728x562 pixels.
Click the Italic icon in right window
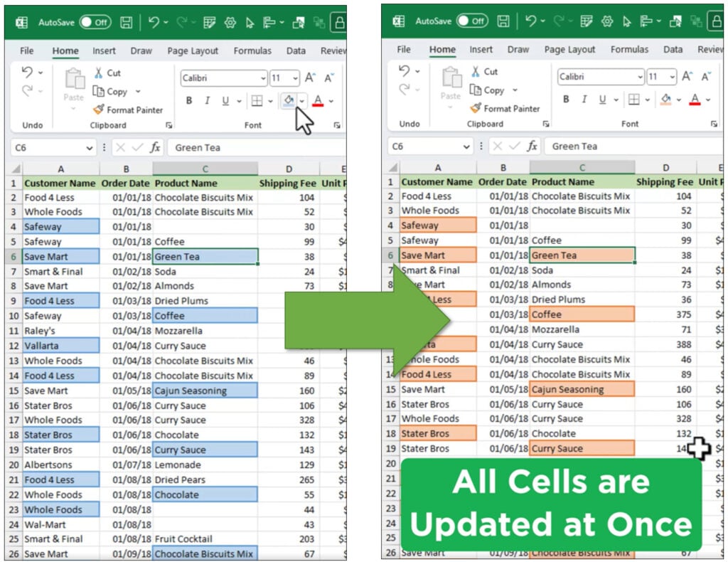pos(584,99)
